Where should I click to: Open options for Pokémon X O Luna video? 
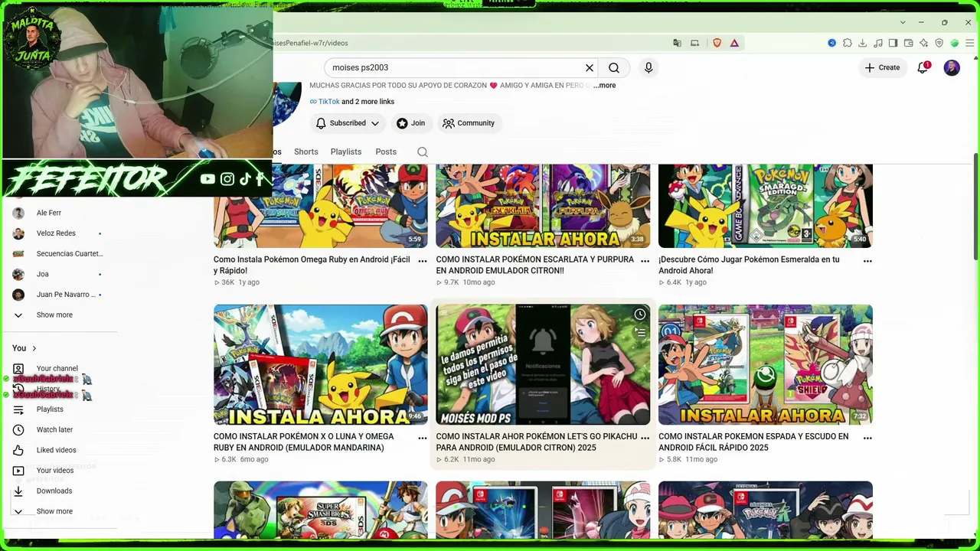coord(423,438)
